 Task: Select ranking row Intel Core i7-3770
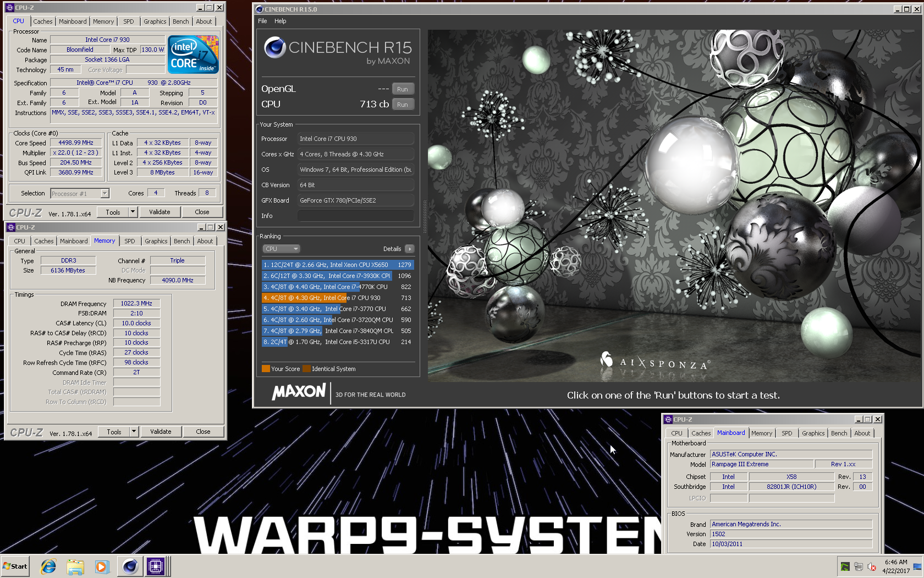tap(338, 309)
